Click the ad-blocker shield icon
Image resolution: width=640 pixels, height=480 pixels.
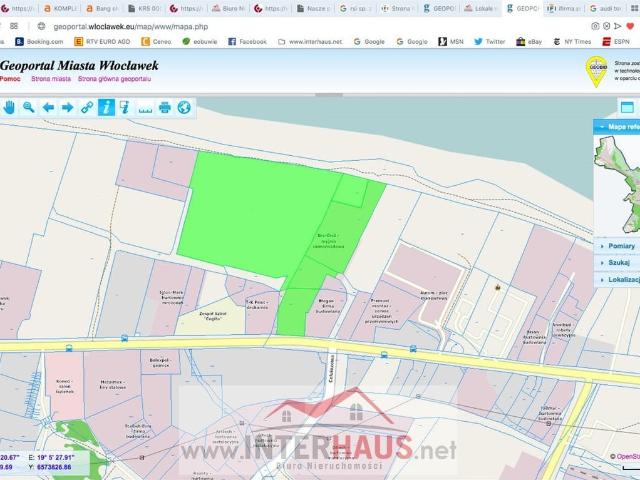tap(607, 26)
